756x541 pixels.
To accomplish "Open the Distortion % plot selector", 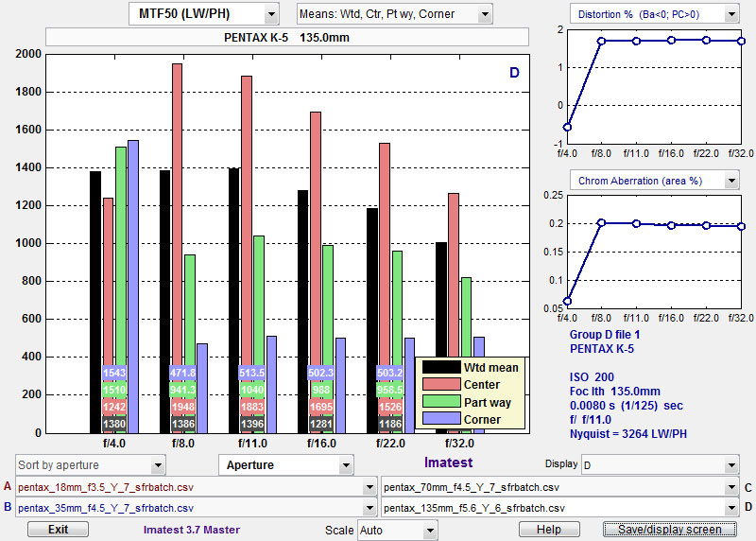I will pyautogui.click(x=654, y=14).
